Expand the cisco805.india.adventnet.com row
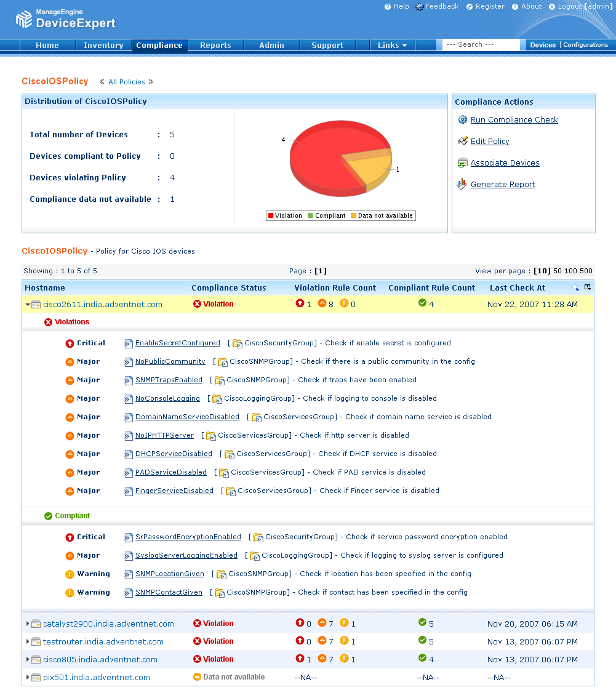This screenshot has width=616, height=698. click(x=28, y=659)
